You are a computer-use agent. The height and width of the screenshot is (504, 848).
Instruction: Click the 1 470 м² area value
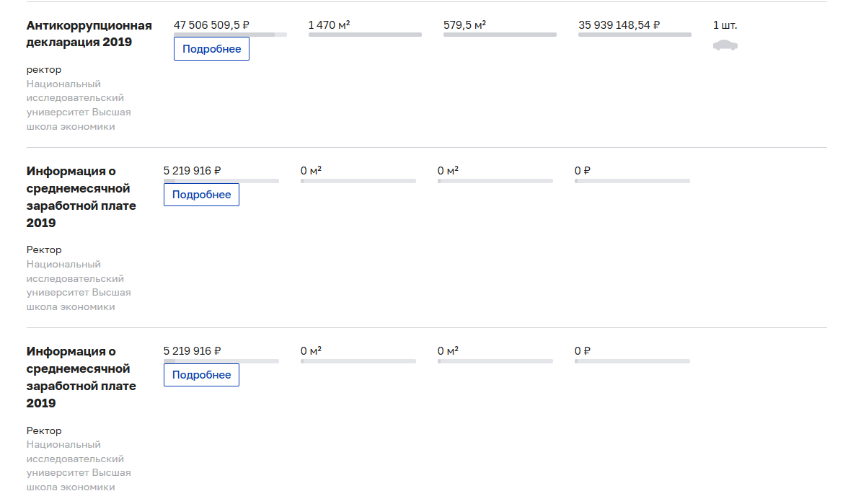[329, 25]
